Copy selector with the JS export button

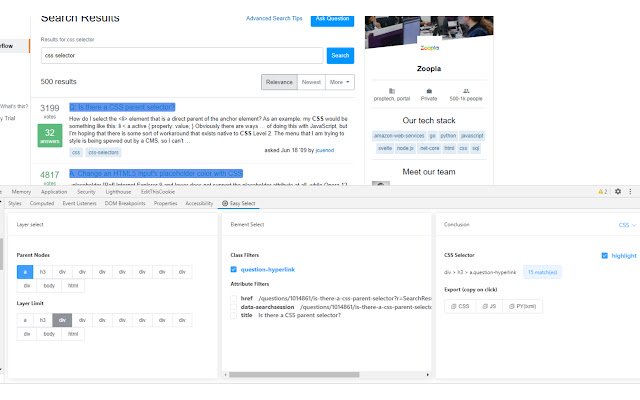pos(489,306)
